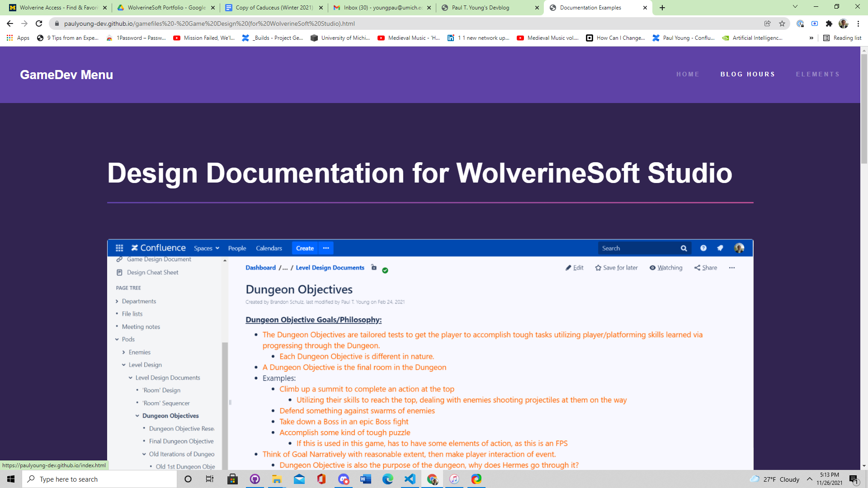The image size is (868, 488).
Task: Click the Confluence sidebar scrollbar
Action: [x=225, y=407]
